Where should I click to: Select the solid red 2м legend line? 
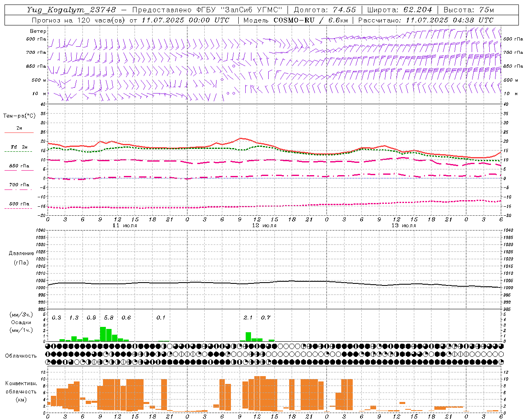(x=19, y=132)
